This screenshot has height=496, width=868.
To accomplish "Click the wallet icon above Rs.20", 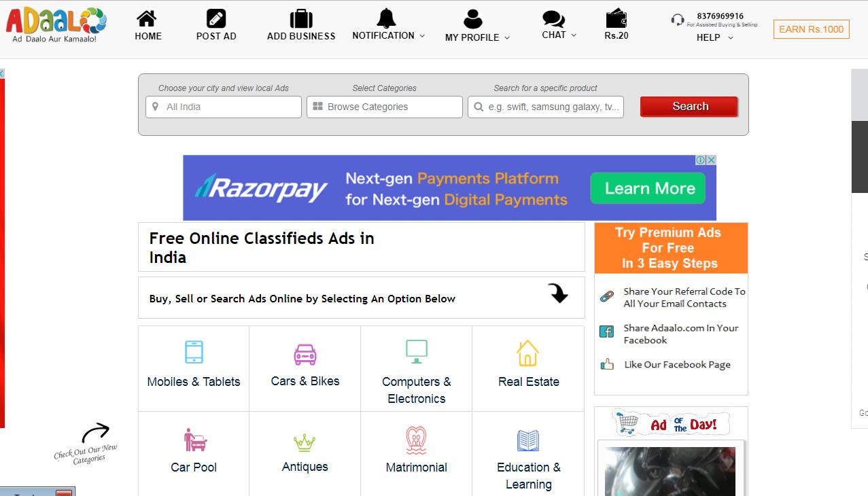I will 617,18.
